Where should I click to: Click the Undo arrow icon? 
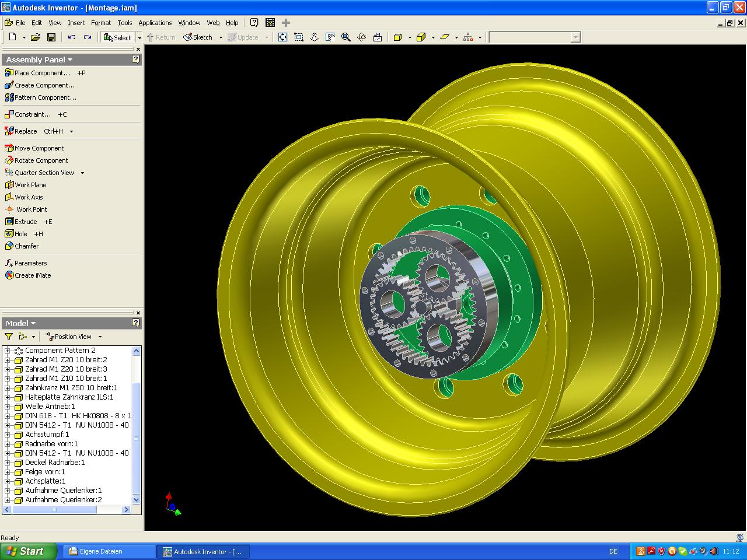click(x=71, y=37)
